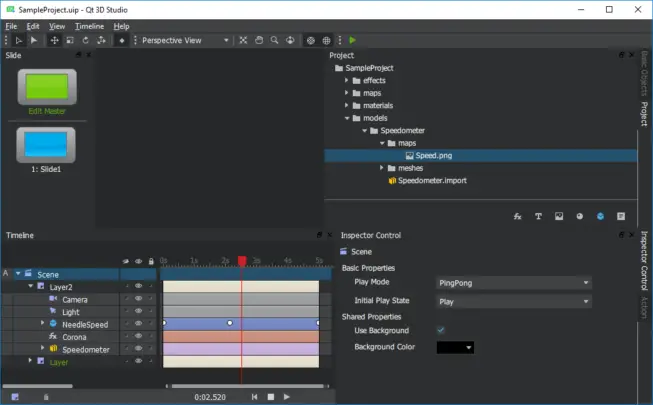Expand the NeedleSpeed timeline row
This screenshot has width=653, height=405.
point(42,323)
